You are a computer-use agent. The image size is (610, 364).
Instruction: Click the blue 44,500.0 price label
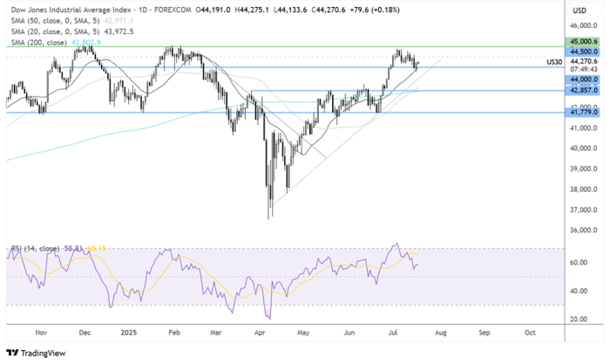tap(585, 51)
